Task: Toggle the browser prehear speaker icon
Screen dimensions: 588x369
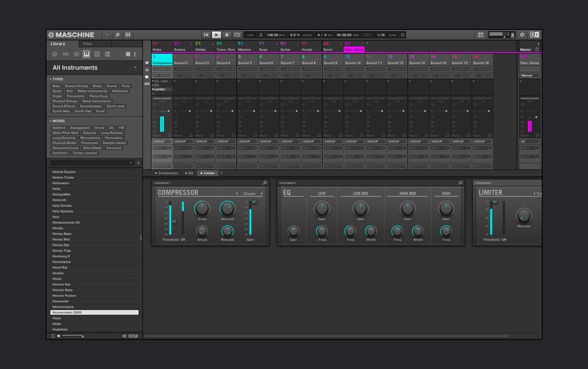Action: coord(59,336)
